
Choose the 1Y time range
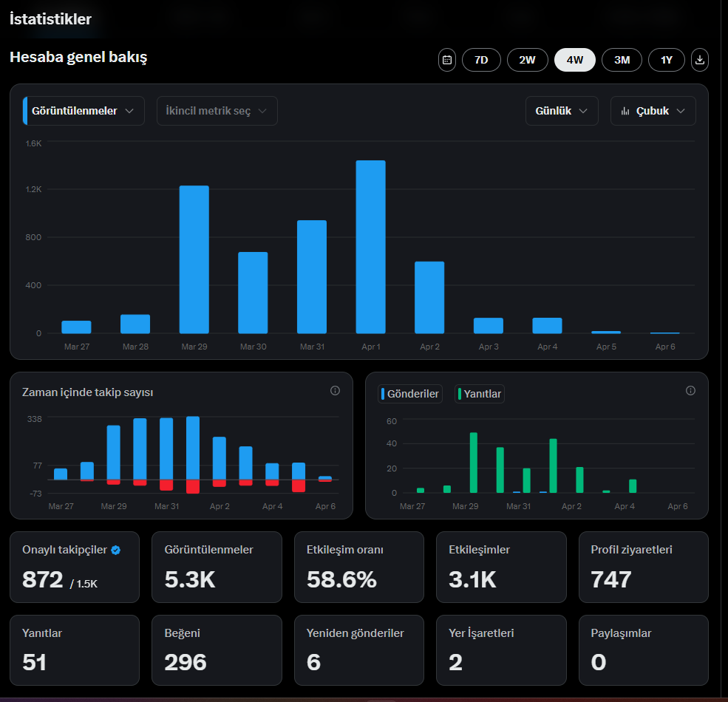[x=666, y=60]
